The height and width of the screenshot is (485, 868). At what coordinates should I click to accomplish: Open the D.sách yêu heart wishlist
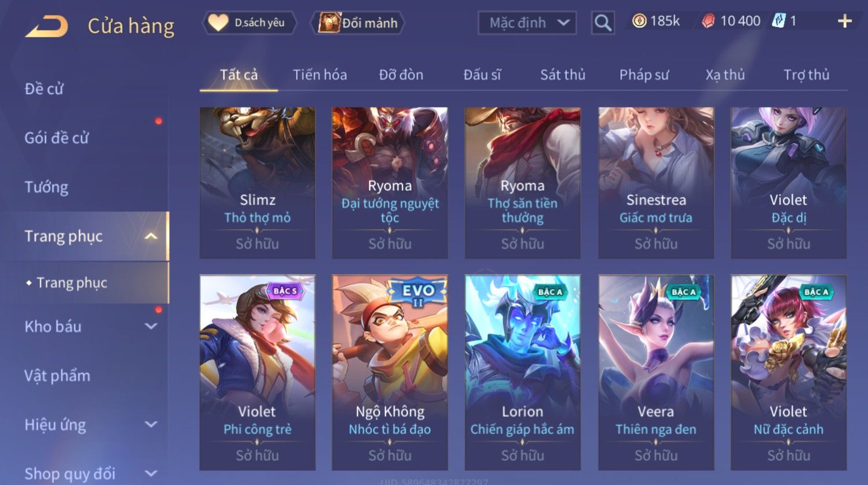point(249,23)
